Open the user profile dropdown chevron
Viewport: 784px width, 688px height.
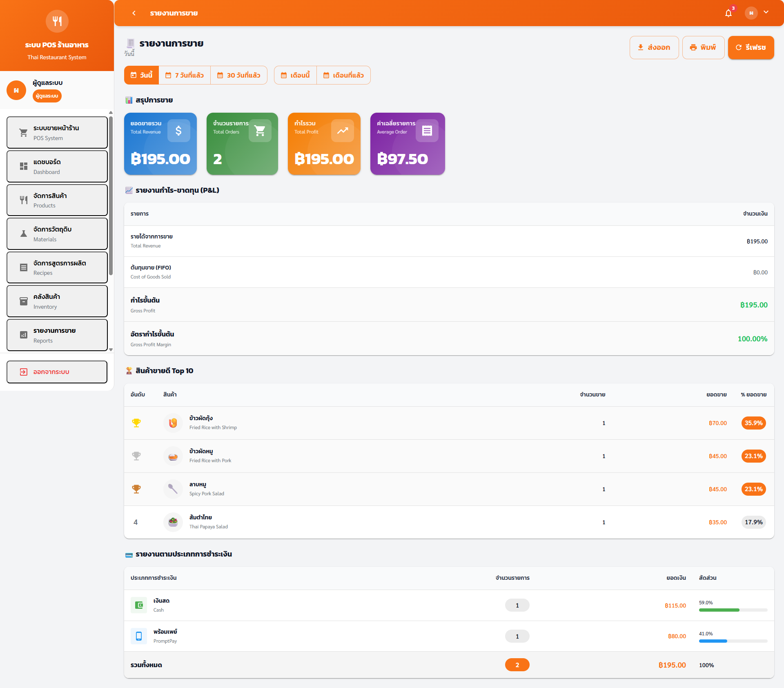tap(766, 12)
